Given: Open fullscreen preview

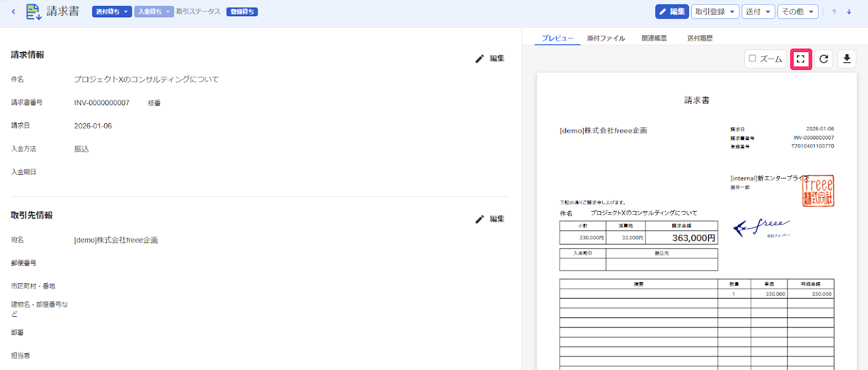Looking at the screenshot, I should pos(801,59).
